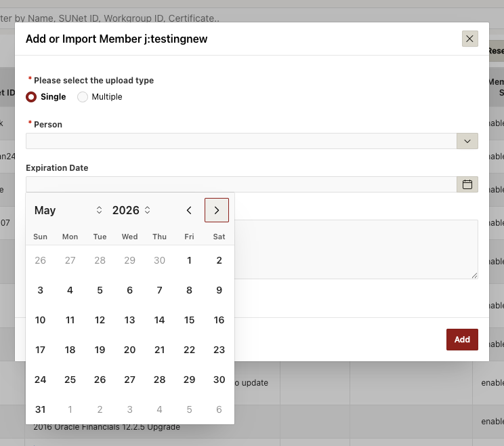
Task: Select May 2 in the calendar
Action: point(219,260)
